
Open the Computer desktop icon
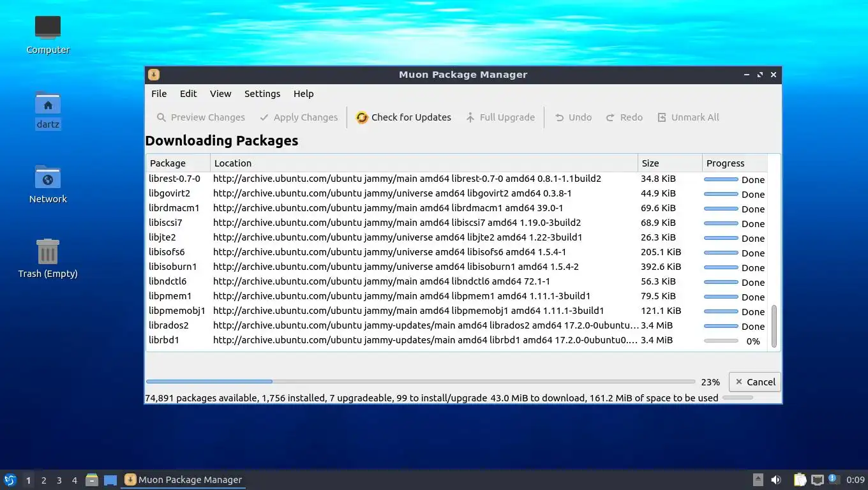pyautogui.click(x=48, y=34)
